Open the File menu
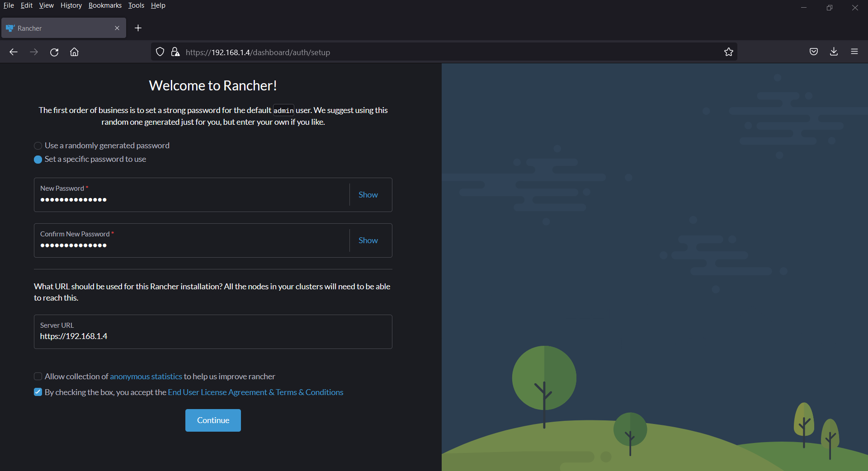This screenshot has width=868, height=471. pyautogui.click(x=9, y=5)
